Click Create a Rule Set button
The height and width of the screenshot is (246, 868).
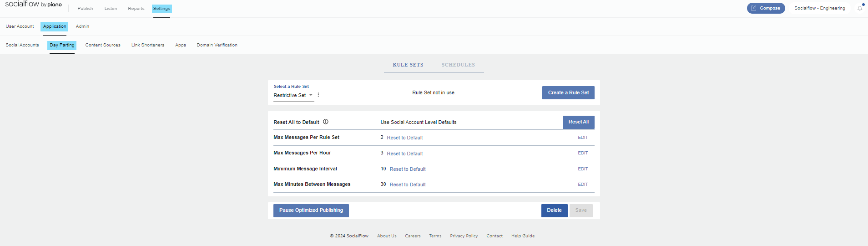(x=568, y=92)
